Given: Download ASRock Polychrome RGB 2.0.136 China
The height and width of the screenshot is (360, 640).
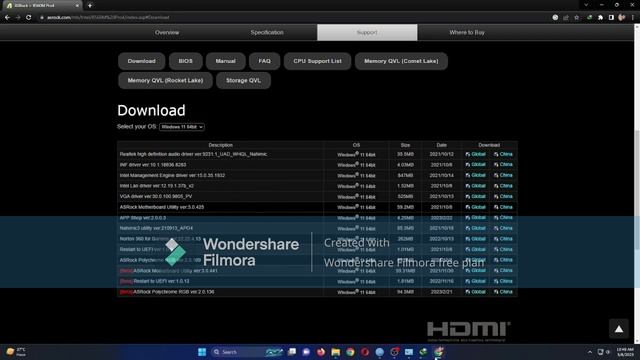Looking at the screenshot, I should (503, 292).
